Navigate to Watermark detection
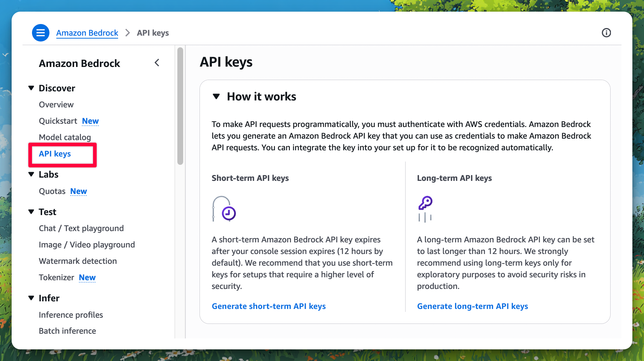644x361 pixels. pyautogui.click(x=78, y=261)
